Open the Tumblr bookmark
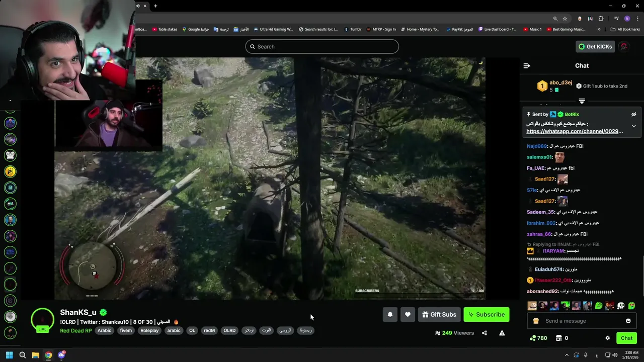The height and width of the screenshot is (362, 644). [353, 29]
